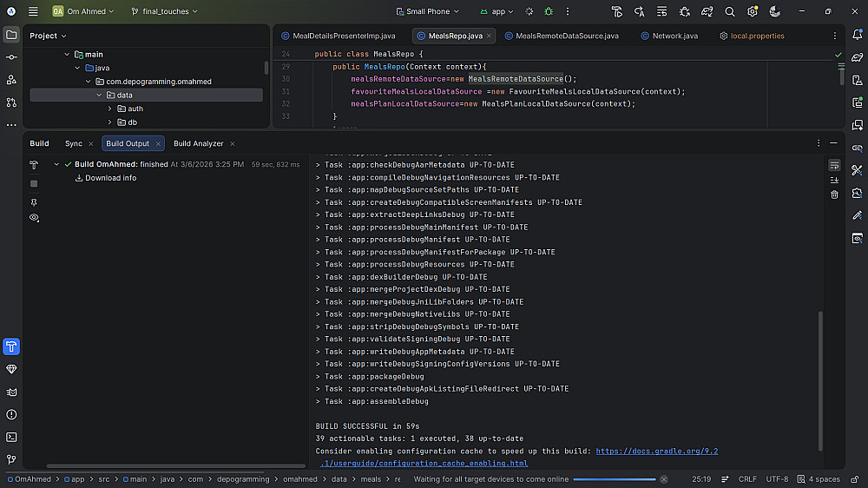Screen dimensions: 868x488
Task: Open the Logcat tool window
Action: [x=11, y=392]
